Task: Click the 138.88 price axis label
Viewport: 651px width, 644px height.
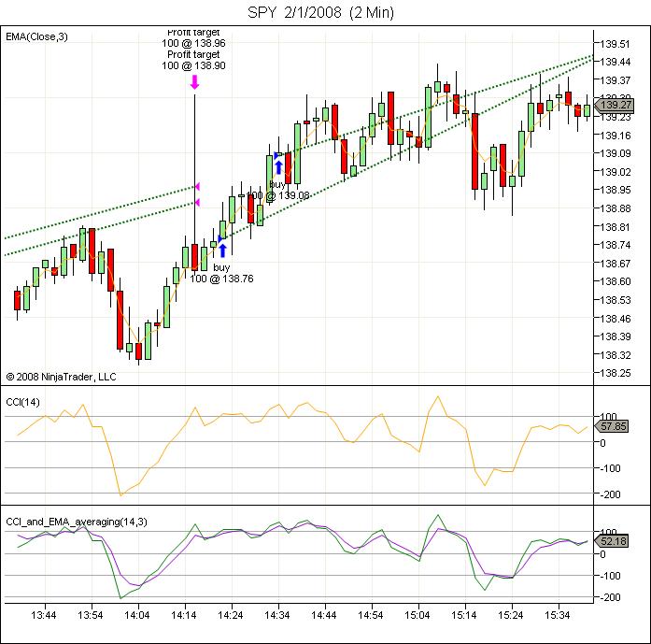Action: (615, 208)
